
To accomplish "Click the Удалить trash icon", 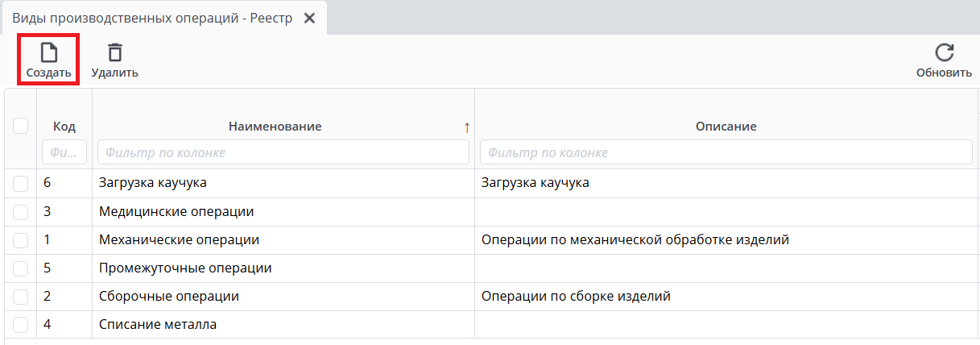I will click(115, 53).
